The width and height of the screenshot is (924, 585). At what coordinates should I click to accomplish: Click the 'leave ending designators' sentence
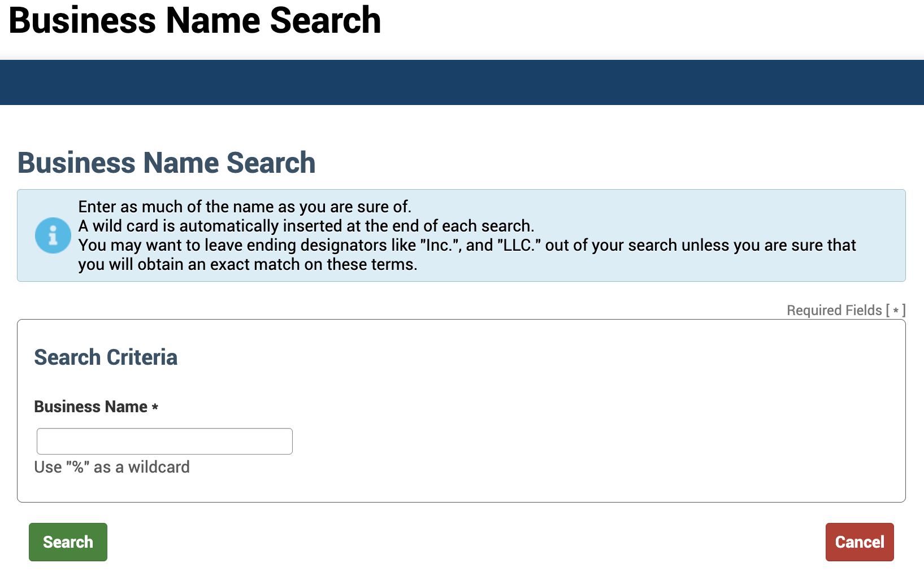click(467, 245)
